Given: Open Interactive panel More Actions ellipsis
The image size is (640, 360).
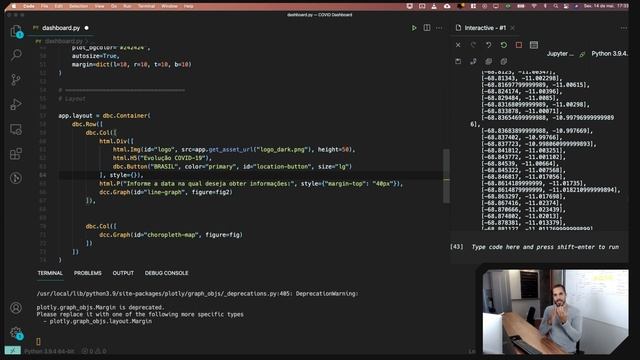Looking at the screenshot, I should tap(624, 28).
